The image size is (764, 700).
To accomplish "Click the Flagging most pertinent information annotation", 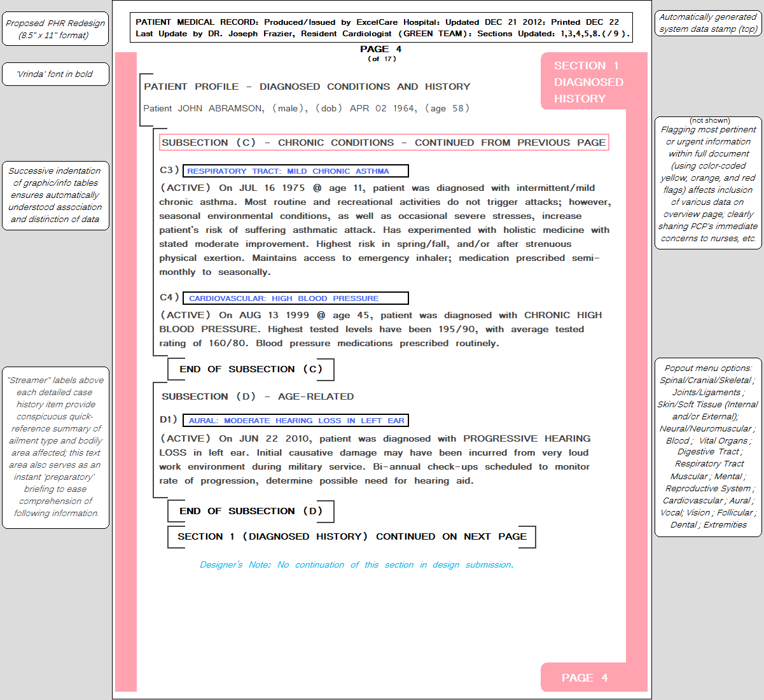I will pyautogui.click(x=708, y=183).
